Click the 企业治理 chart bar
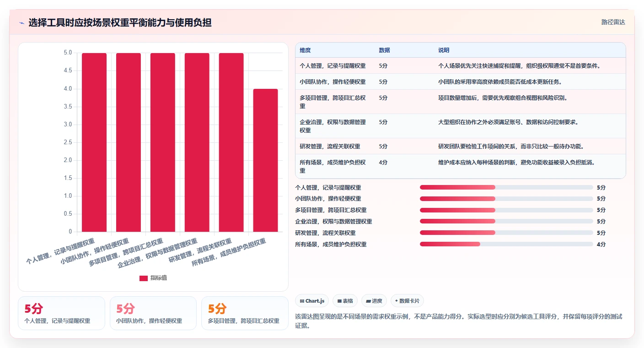 tap(197, 142)
